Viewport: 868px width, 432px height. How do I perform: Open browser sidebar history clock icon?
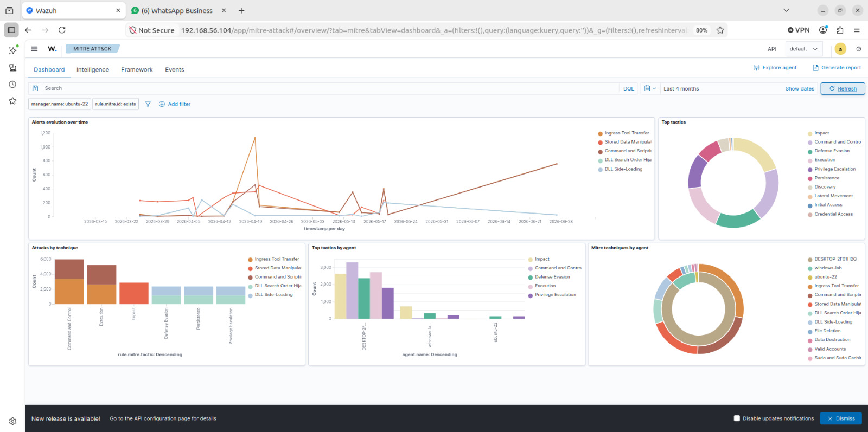coord(12,85)
